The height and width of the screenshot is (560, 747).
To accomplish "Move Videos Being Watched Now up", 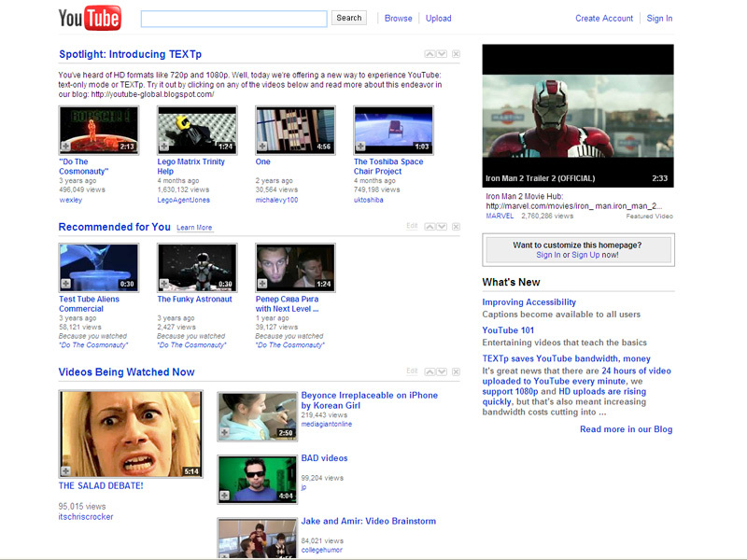I will pos(430,371).
